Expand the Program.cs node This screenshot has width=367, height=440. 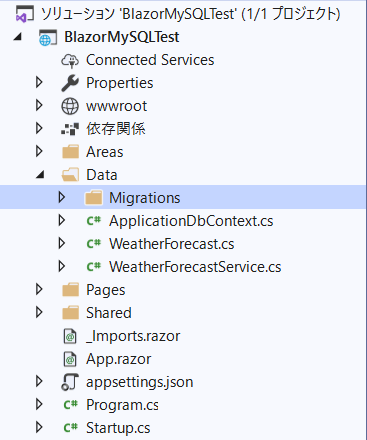[39, 404]
